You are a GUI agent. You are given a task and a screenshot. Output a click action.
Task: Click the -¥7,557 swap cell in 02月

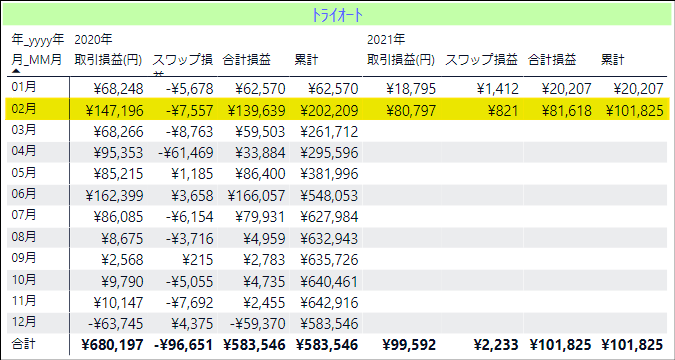189,111
